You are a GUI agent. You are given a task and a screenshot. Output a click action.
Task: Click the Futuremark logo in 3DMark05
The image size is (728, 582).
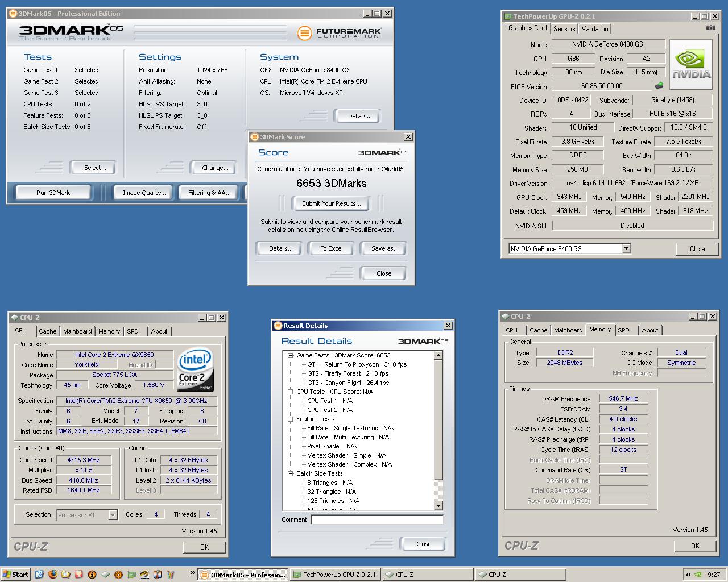point(339,33)
